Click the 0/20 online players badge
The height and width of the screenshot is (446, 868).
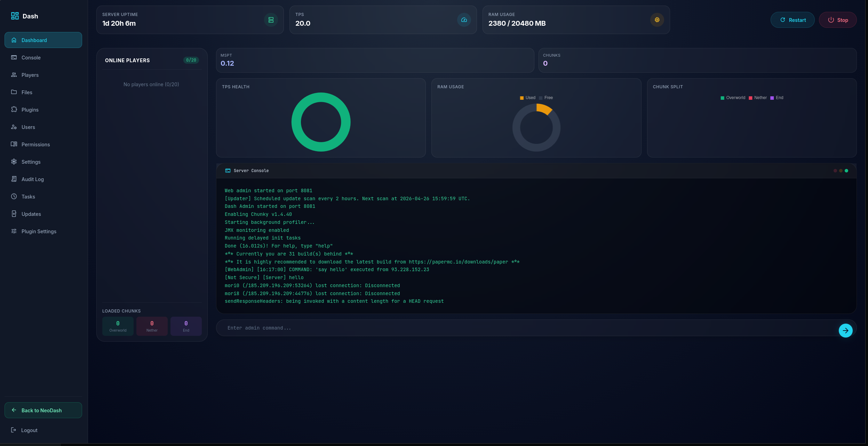[x=191, y=60]
